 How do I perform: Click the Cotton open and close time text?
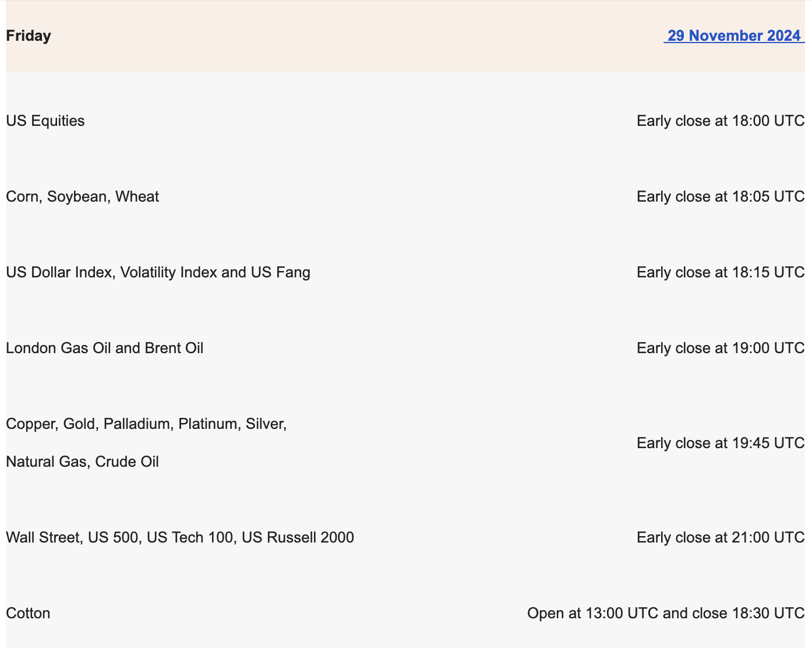point(666,613)
